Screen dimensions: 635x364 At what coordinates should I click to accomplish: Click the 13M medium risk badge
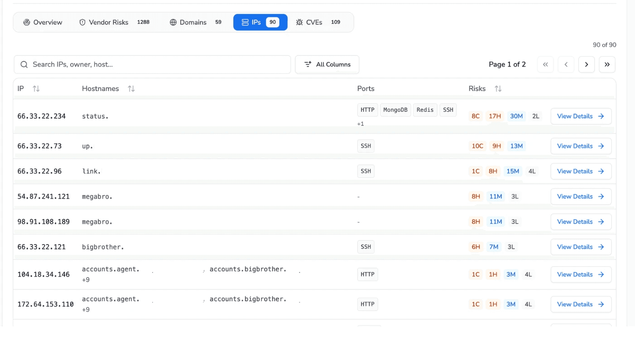(516, 146)
